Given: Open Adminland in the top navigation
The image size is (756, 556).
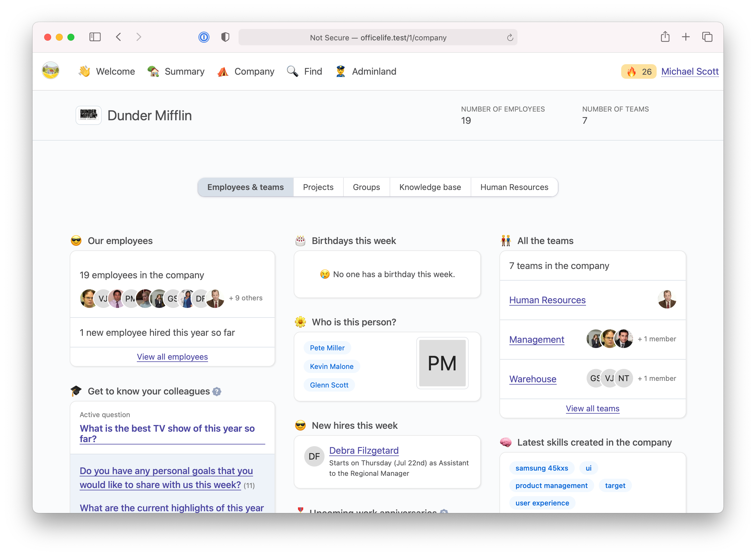Looking at the screenshot, I should 374,71.
